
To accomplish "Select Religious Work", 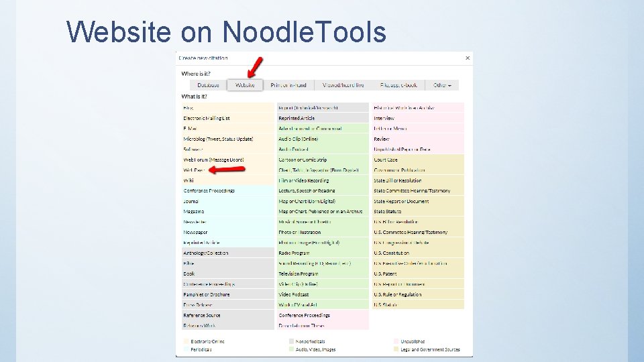I will [228, 326].
